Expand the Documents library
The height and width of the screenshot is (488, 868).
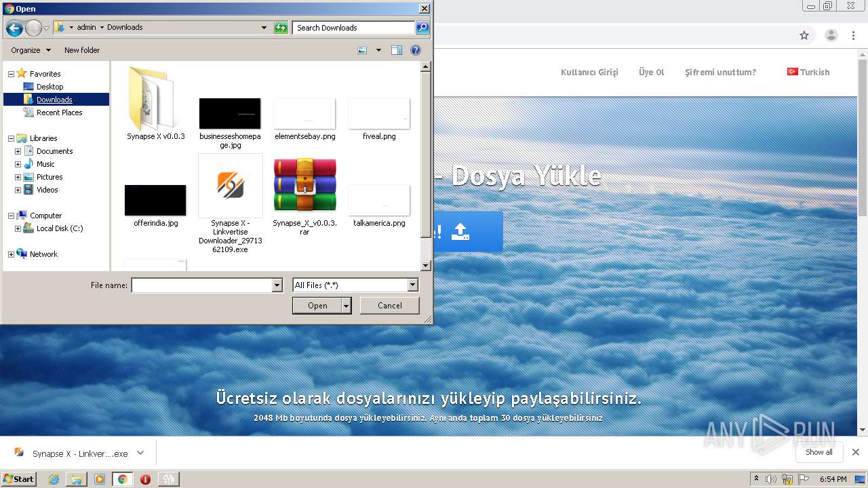(x=18, y=151)
